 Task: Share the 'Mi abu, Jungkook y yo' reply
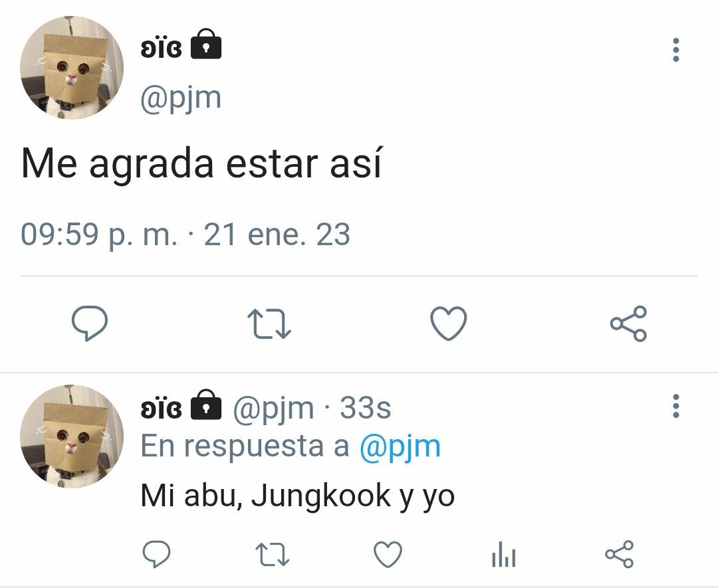(619, 554)
